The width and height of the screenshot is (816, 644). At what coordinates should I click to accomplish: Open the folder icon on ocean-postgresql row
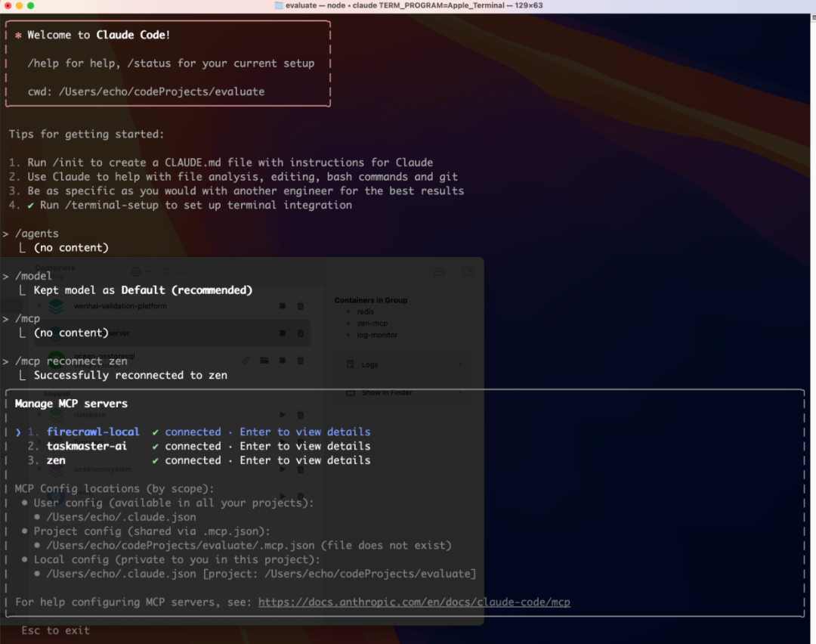[264, 361]
